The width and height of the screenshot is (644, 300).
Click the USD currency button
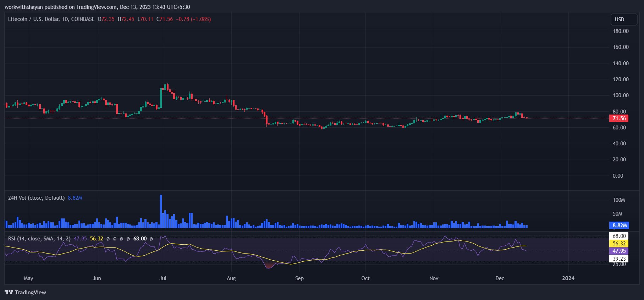(624, 20)
